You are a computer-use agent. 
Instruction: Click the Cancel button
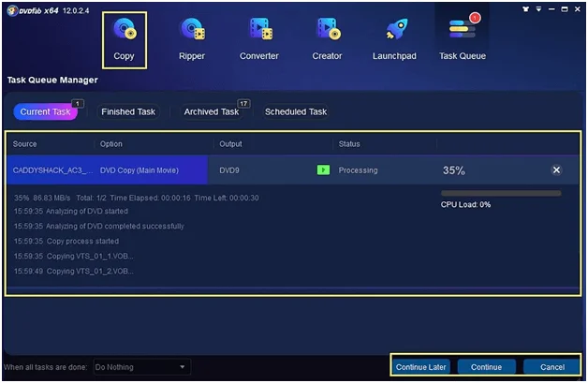tap(552, 367)
